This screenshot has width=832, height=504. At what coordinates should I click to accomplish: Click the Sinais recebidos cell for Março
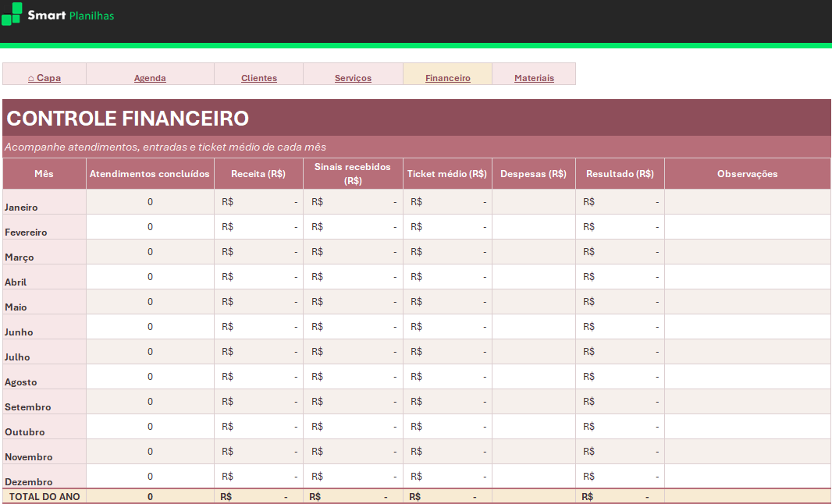click(353, 251)
